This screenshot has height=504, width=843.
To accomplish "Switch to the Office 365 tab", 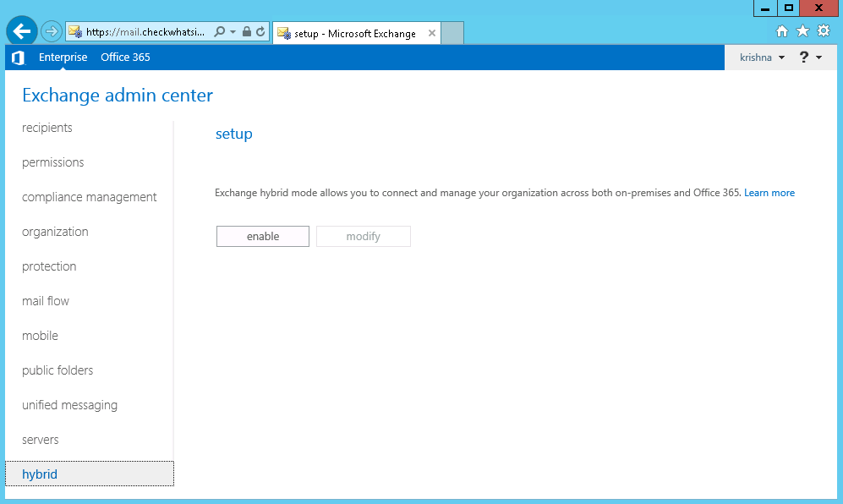I will point(125,57).
